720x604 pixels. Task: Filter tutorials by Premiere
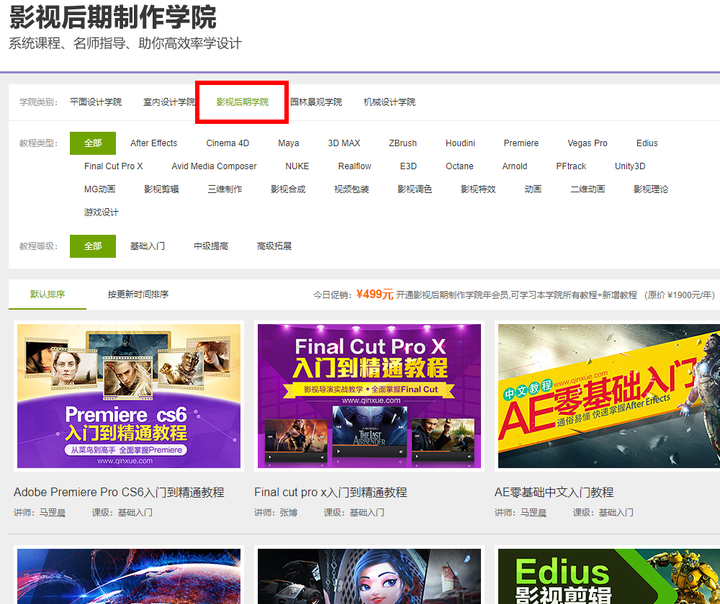click(x=521, y=143)
